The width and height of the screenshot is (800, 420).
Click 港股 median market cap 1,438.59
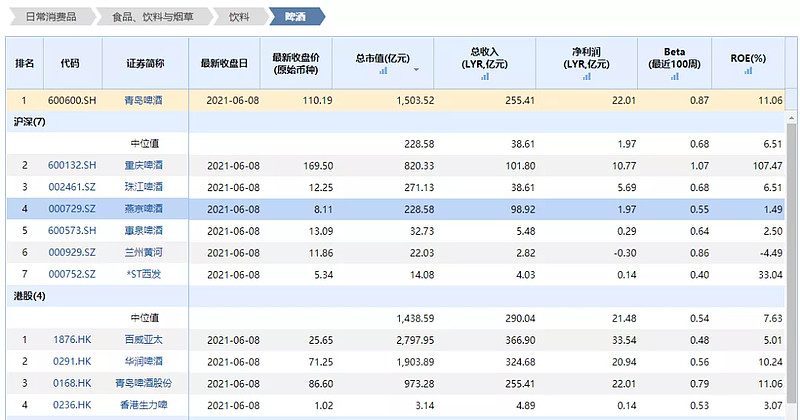coord(415,318)
